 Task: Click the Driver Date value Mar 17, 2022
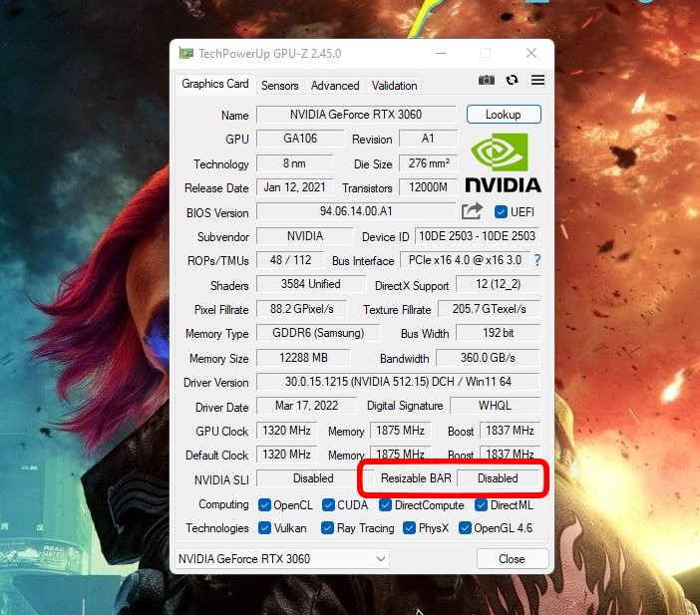(307, 406)
